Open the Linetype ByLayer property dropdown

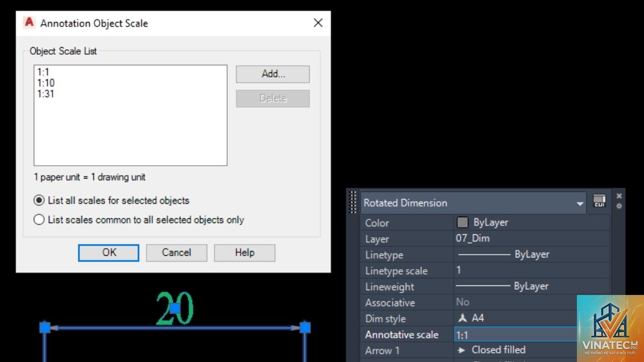[x=532, y=255]
